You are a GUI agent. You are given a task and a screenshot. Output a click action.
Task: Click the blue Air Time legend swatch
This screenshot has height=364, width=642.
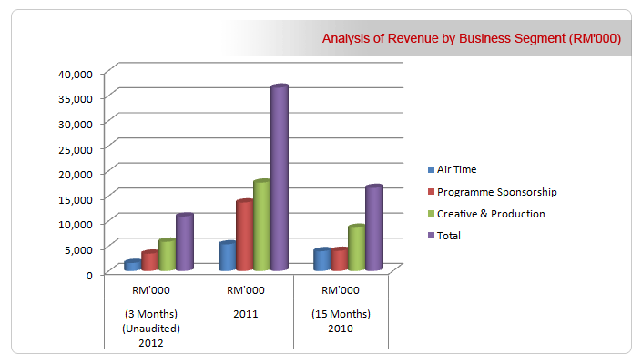(431, 170)
